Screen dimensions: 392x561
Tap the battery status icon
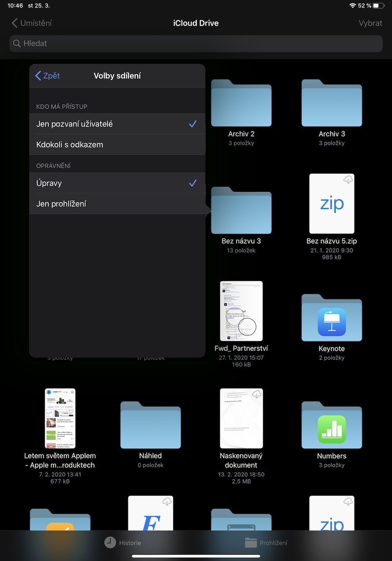pos(378,5)
